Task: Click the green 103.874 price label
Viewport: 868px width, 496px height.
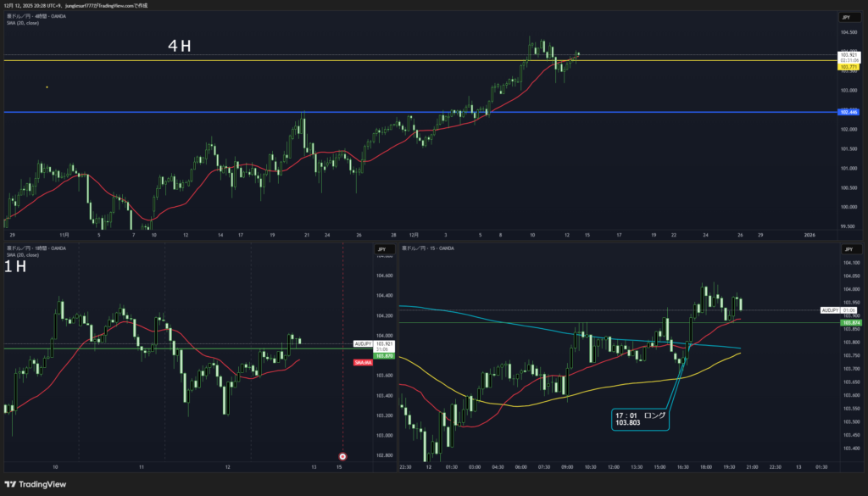Action: pos(849,323)
